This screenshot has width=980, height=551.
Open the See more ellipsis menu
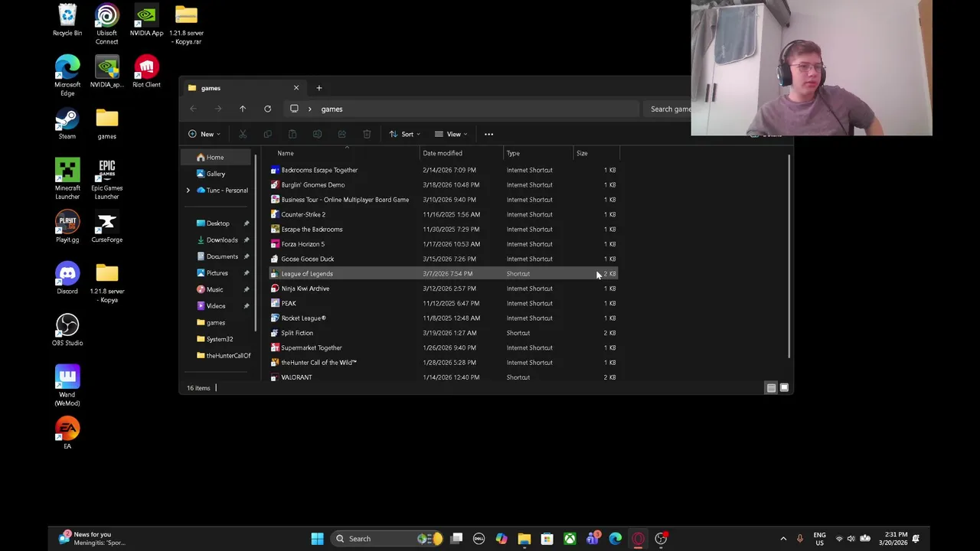pos(488,134)
